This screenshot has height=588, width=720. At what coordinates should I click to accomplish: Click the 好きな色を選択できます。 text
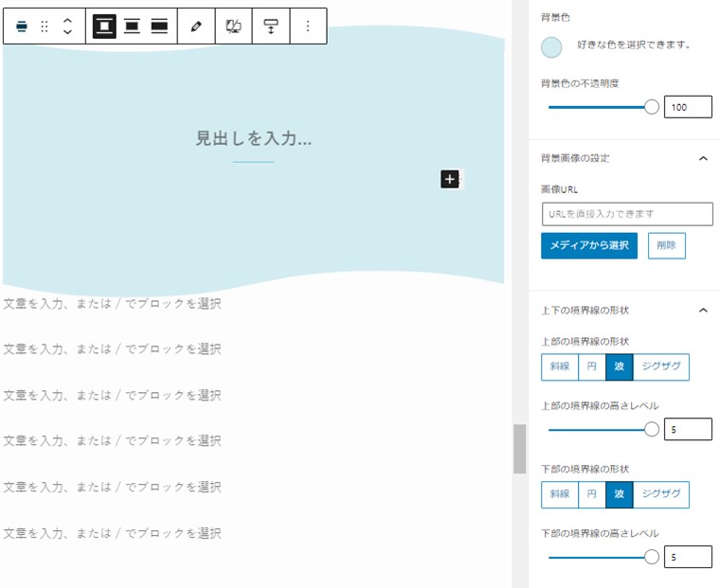(634, 45)
